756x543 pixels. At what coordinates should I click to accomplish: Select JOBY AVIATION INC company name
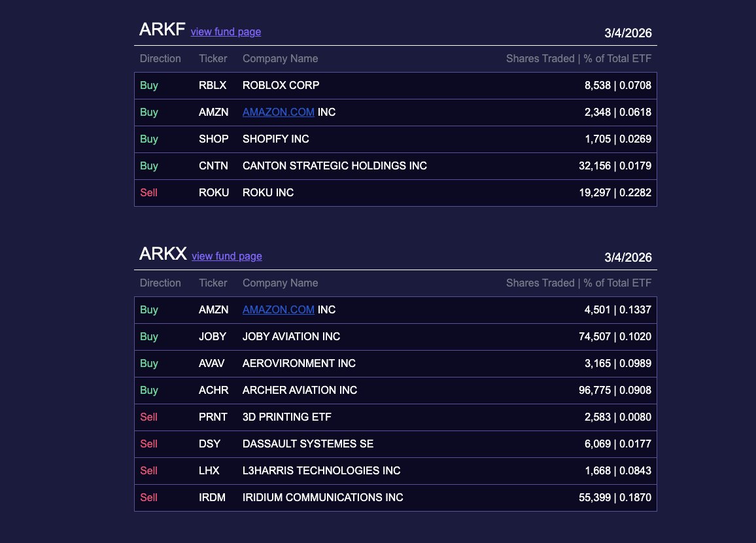(x=291, y=337)
